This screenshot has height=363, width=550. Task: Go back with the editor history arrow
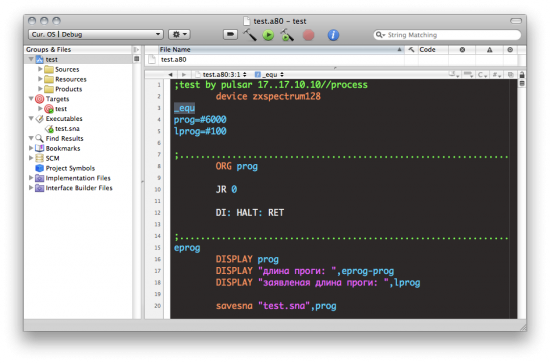170,75
